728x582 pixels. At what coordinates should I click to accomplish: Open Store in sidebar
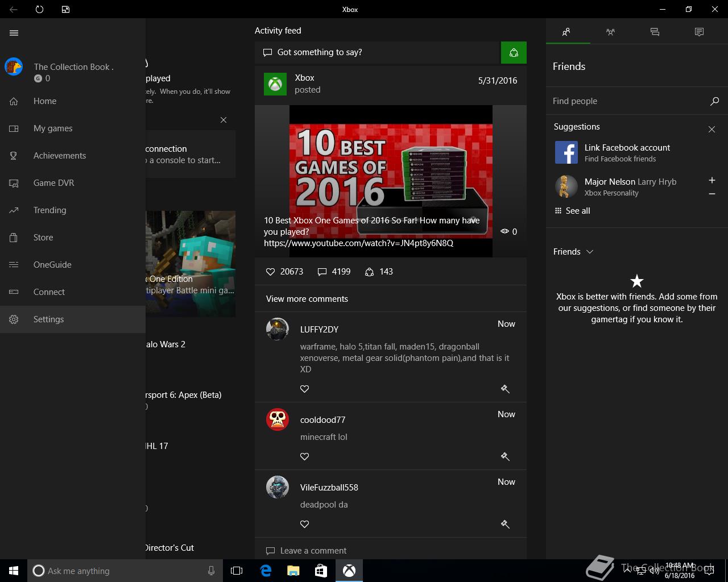pyautogui.click(x=73, y=238)
